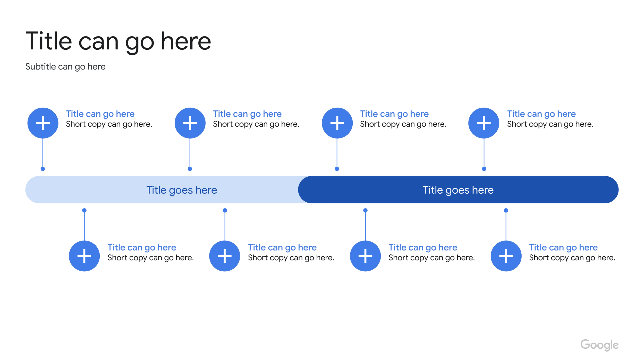Click the main heading 'Title can go here'
Screen dimensions: 644x362
pyautogui.click(x=118, y=41)
